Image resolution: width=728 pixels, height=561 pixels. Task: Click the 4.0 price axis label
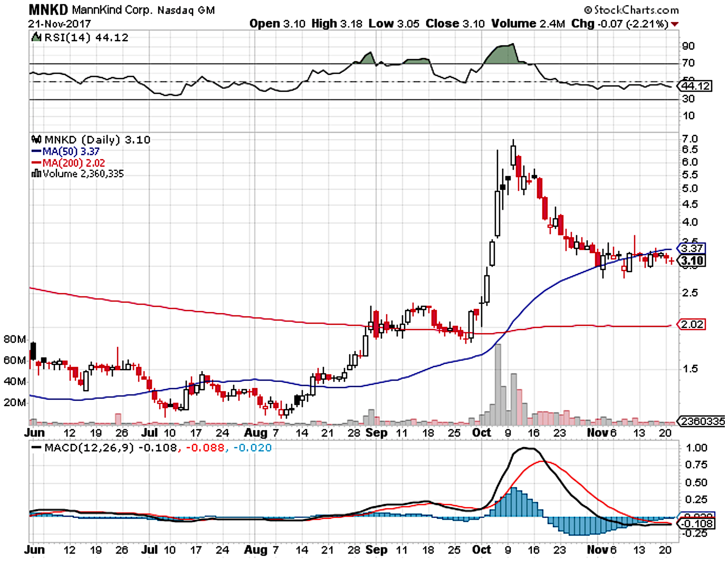point(690,222)
